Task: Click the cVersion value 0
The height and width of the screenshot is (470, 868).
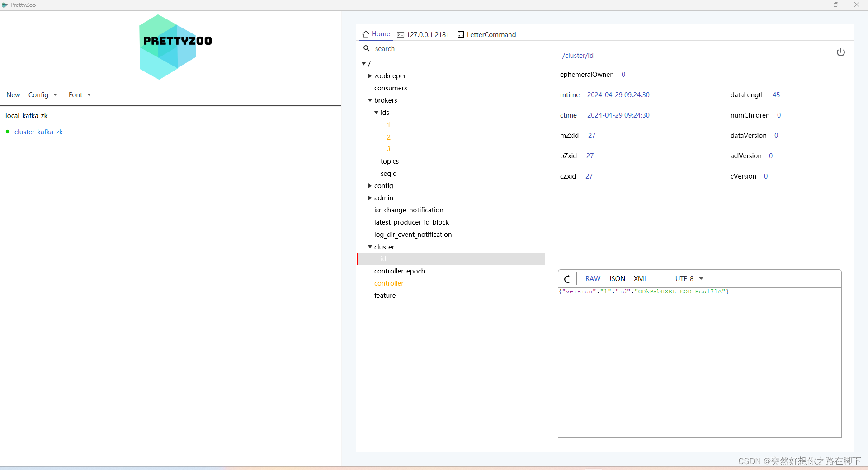Action: (x=765, y=176)
